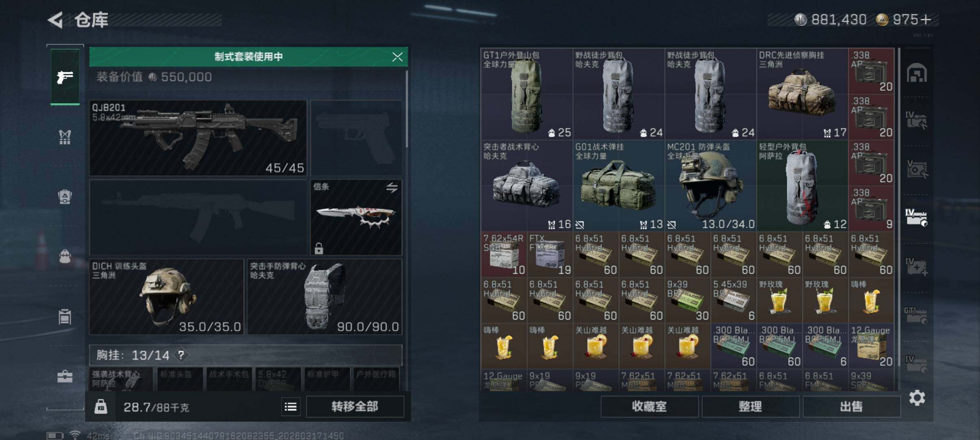
Task: Click the settings gear icon
Action: coord(917,398)
